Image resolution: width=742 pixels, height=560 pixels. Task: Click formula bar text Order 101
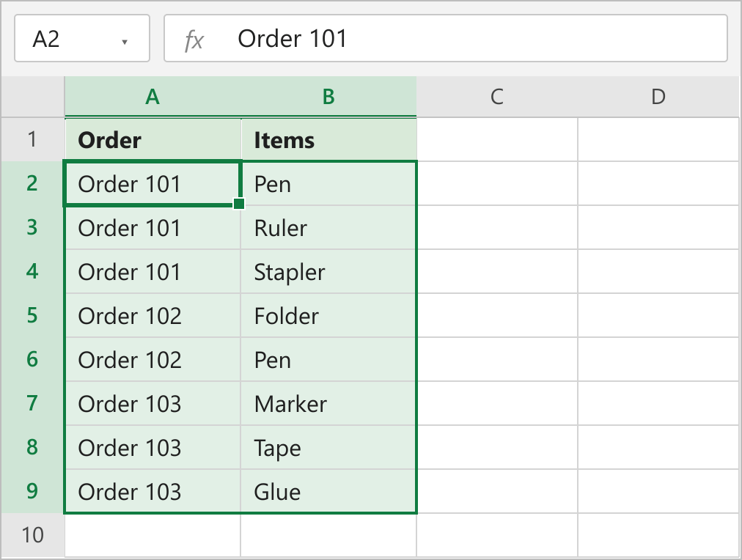coord(292,39)
